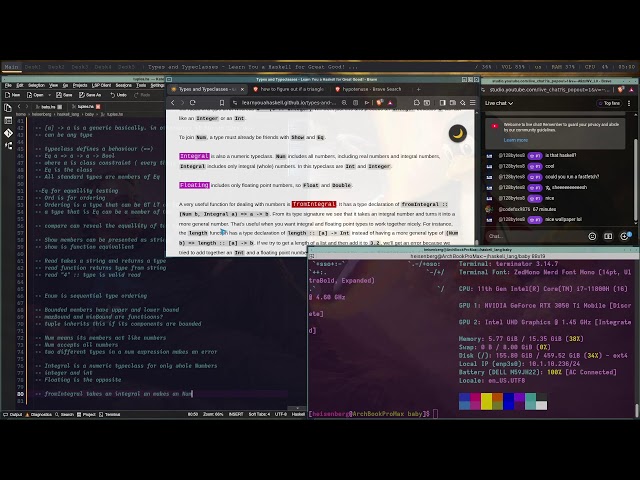
Task: Switch to the Desk1 workspace in top bar
Action: click(x=33, y=67)
